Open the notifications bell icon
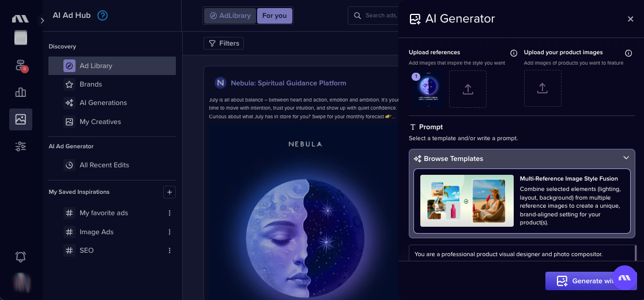 [x=21, y=256]
